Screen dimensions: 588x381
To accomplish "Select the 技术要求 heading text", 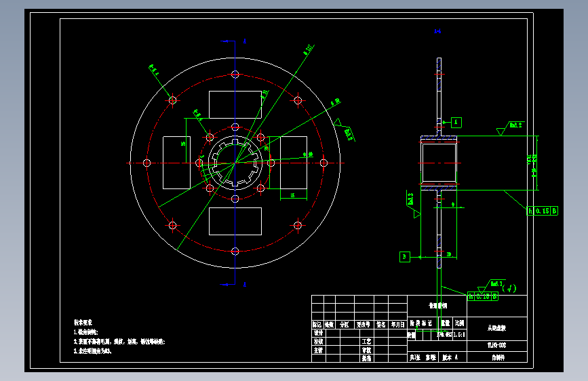I will pyautogui.click(x=83, y=322).
